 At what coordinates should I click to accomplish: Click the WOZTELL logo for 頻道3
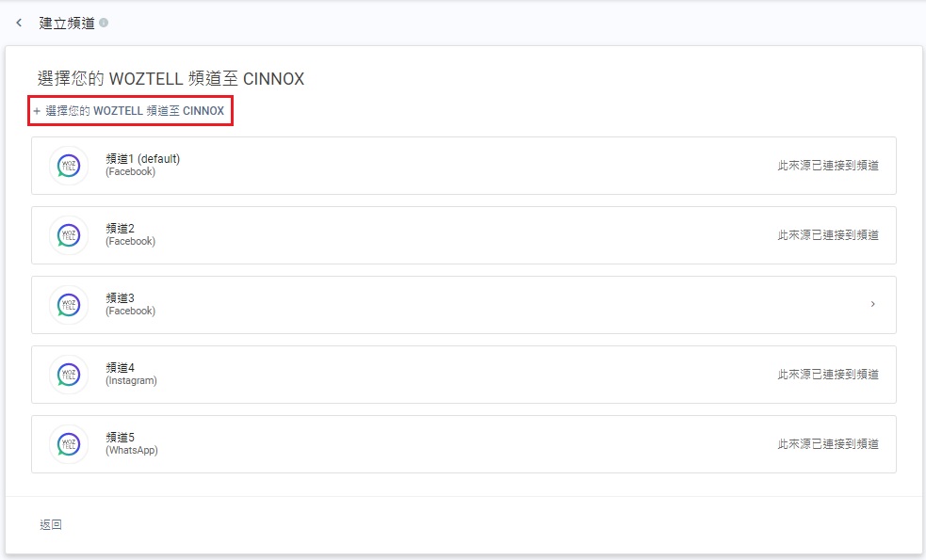click(69, 305)
